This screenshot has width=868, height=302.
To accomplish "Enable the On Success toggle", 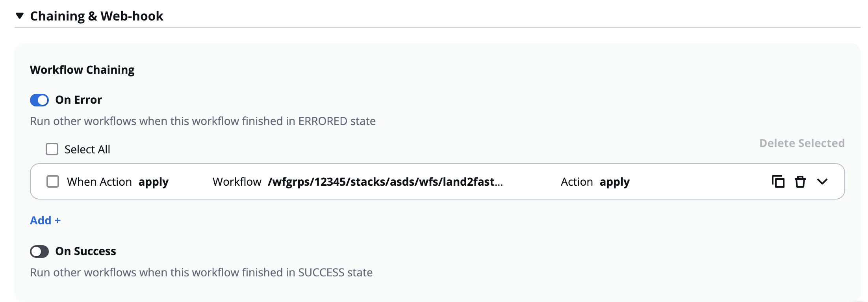I will pos(39,252).
